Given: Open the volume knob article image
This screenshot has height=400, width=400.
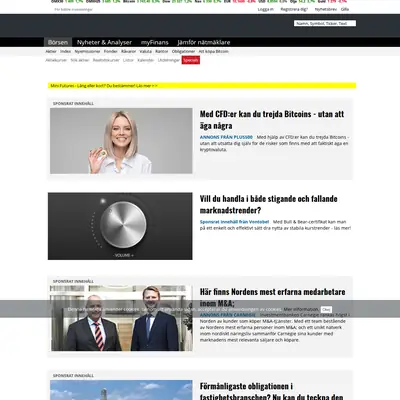Looking at the screenshot, I should coord(120,226).
